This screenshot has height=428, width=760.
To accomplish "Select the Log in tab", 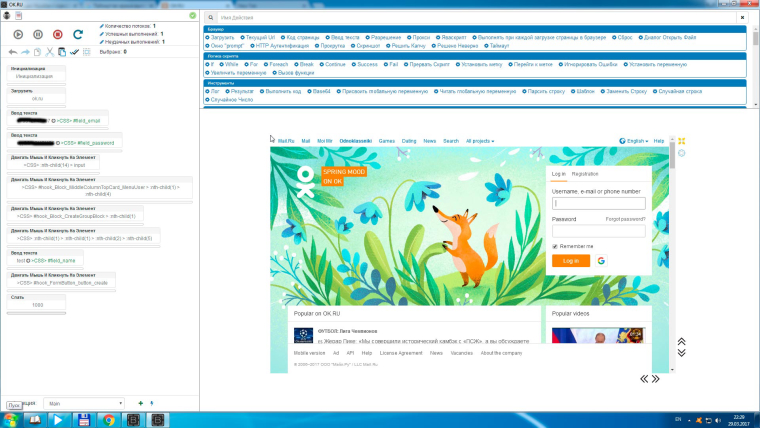I will click(x=559, y=174).
